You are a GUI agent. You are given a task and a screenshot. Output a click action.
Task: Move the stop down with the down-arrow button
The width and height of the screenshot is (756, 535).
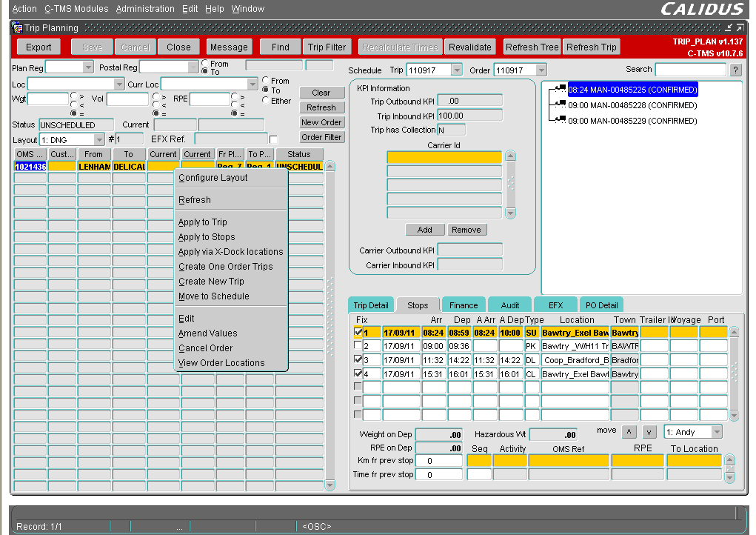pyautogui.click(x=649, y=432)
